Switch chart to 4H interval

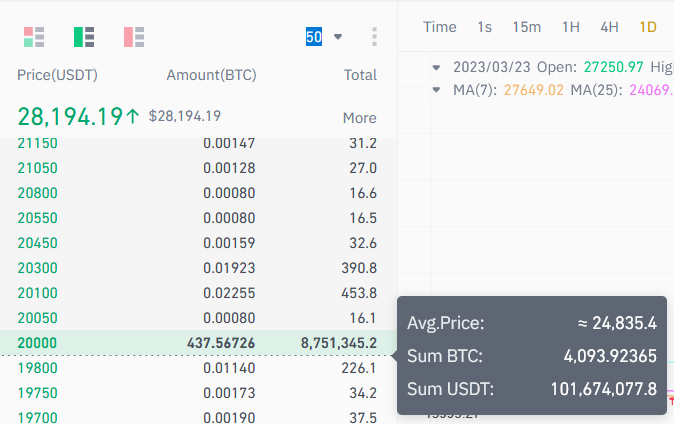tap(610, 27)
